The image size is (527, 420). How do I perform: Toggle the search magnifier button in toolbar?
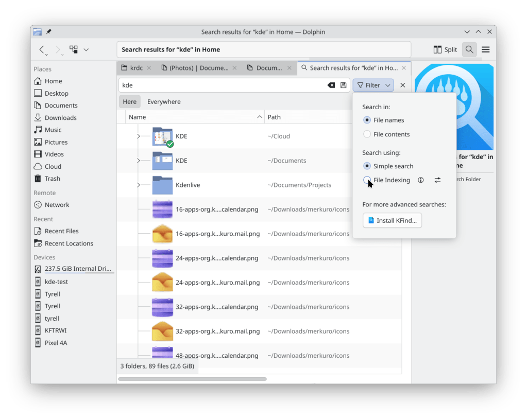point(469,49)
